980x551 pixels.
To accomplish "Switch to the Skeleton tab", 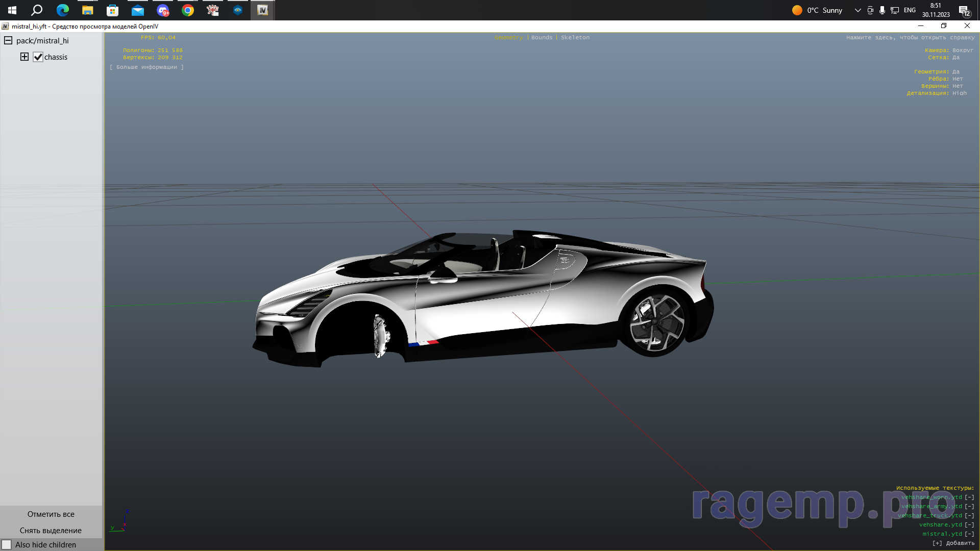I will click(x=575, y=38).
